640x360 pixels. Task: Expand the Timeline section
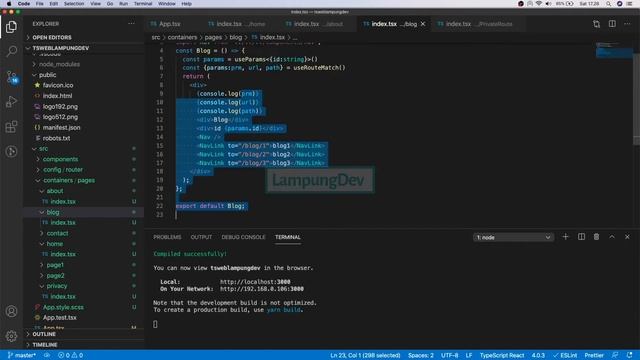point(45,344)
